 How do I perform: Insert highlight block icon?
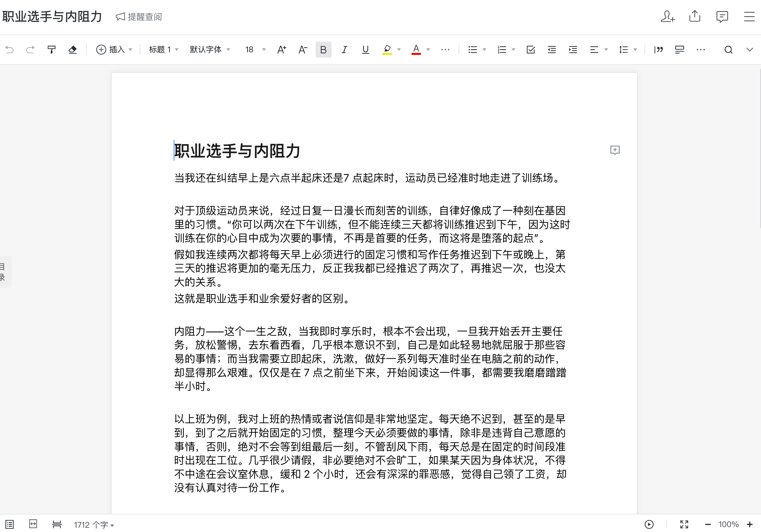680,50
